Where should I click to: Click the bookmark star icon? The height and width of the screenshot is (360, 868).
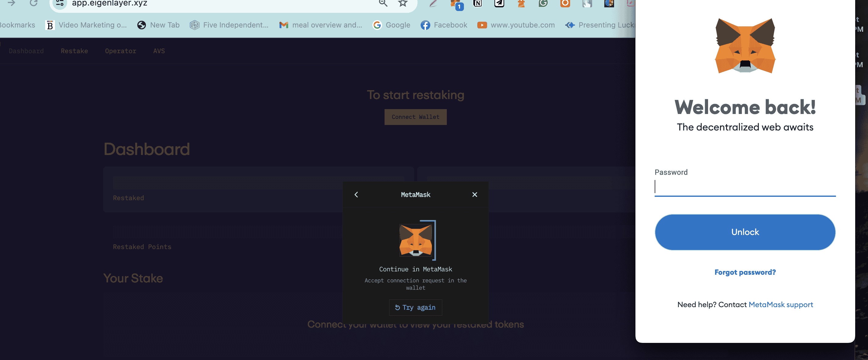click(403, 3)
